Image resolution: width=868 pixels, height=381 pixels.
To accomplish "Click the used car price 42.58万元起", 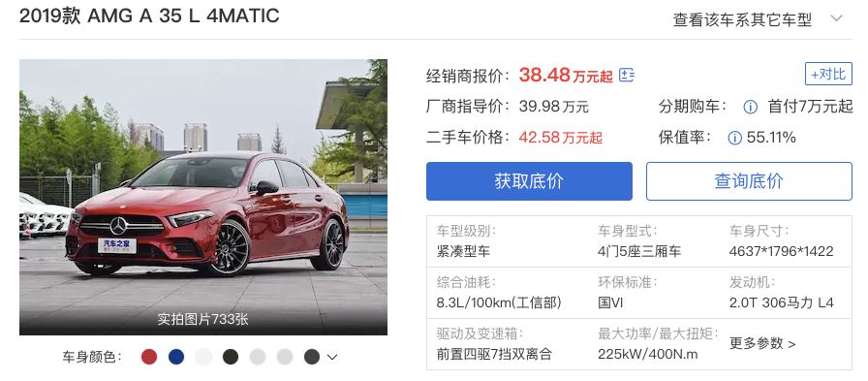I will 560,138.
